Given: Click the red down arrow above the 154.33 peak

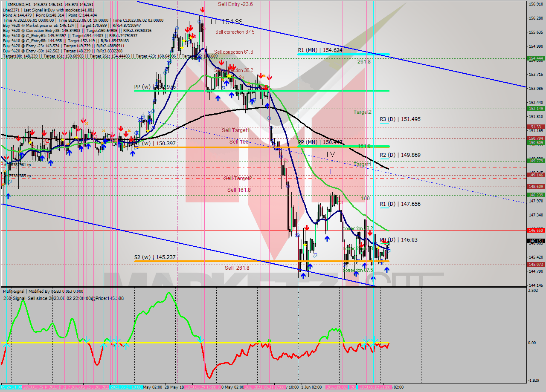Looking at the screenshot, I should point(203,9).
